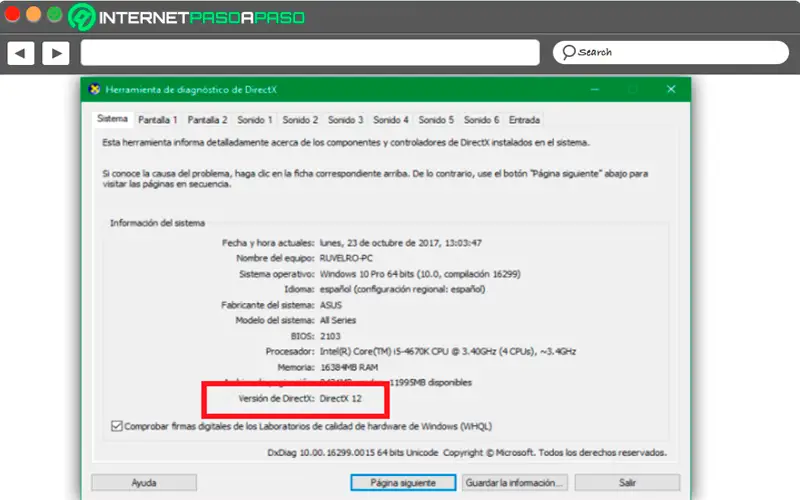Click the 16384MB RAM memory value

tap(349, 367)
